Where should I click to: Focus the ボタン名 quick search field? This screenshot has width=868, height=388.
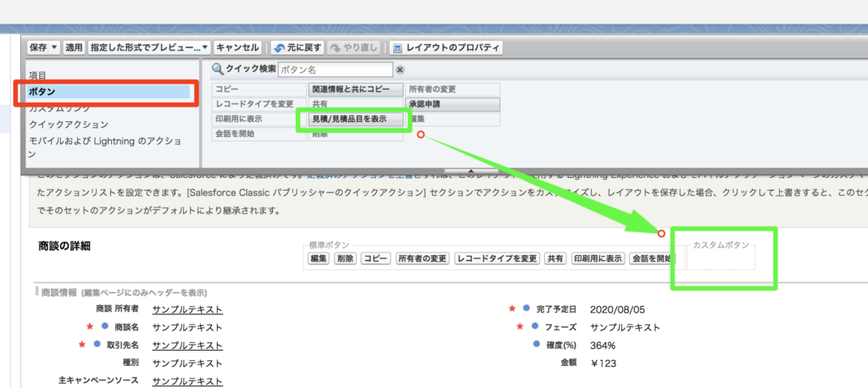coord(336,69)
